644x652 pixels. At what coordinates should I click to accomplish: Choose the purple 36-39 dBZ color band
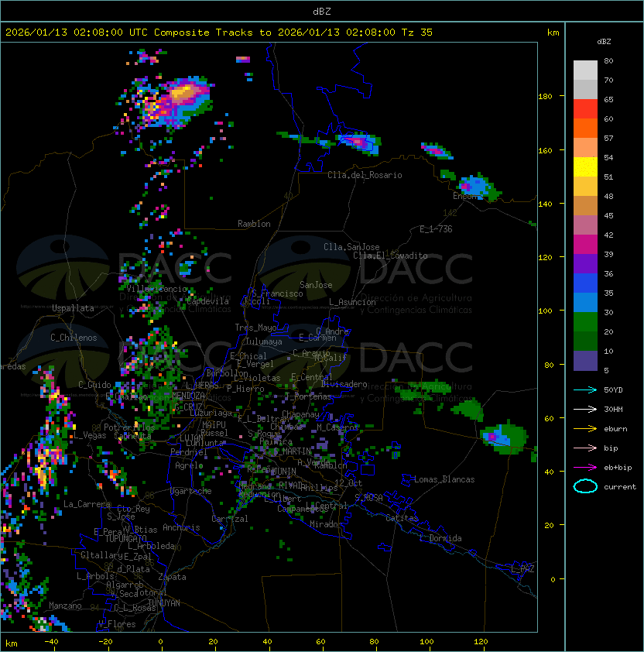tap(585, 263)
